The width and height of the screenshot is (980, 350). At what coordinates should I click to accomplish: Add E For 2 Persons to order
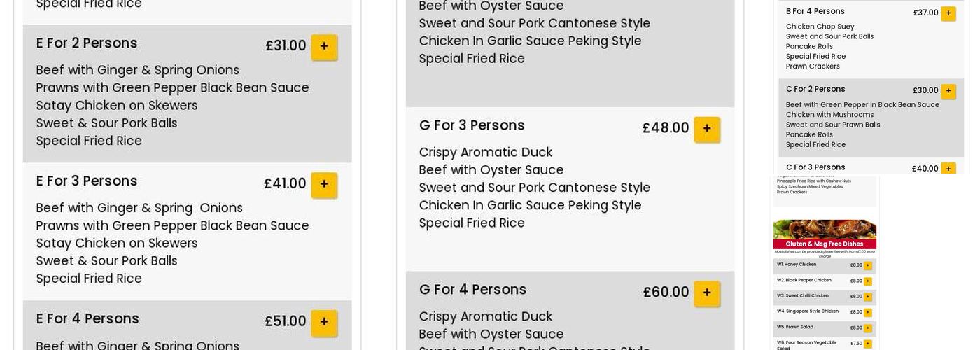[x=324, y=47]
